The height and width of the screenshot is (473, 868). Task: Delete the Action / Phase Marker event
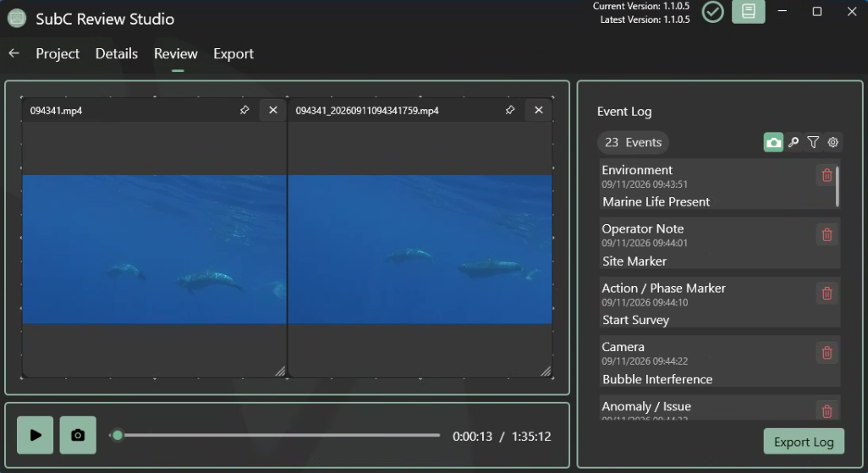(827, 294)
